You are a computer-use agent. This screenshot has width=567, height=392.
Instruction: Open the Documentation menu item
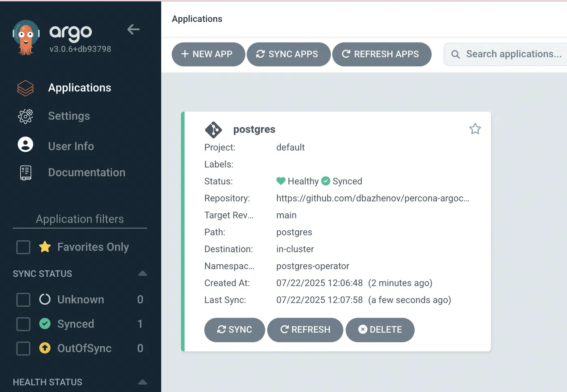coord(87,172)
